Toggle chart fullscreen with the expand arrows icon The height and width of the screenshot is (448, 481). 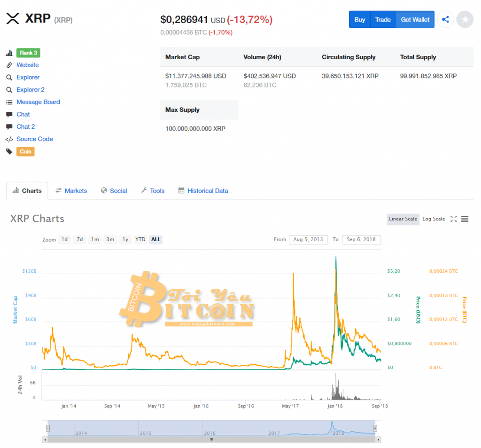coord(453,219)
